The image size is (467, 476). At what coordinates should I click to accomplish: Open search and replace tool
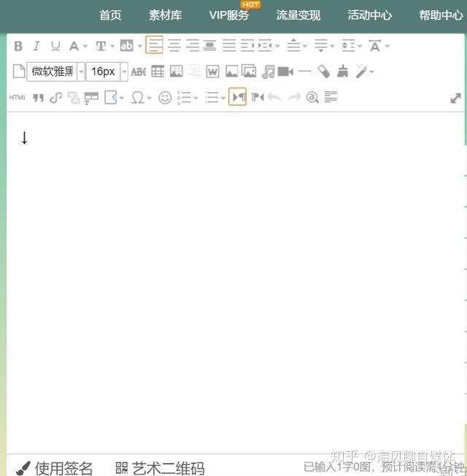click(312, 97)
